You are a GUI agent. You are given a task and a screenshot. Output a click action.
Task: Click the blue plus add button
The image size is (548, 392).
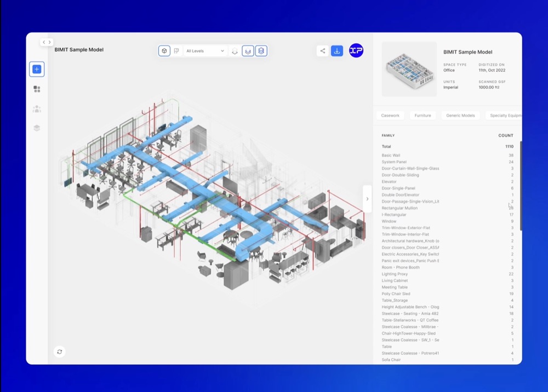click(37, 69)
